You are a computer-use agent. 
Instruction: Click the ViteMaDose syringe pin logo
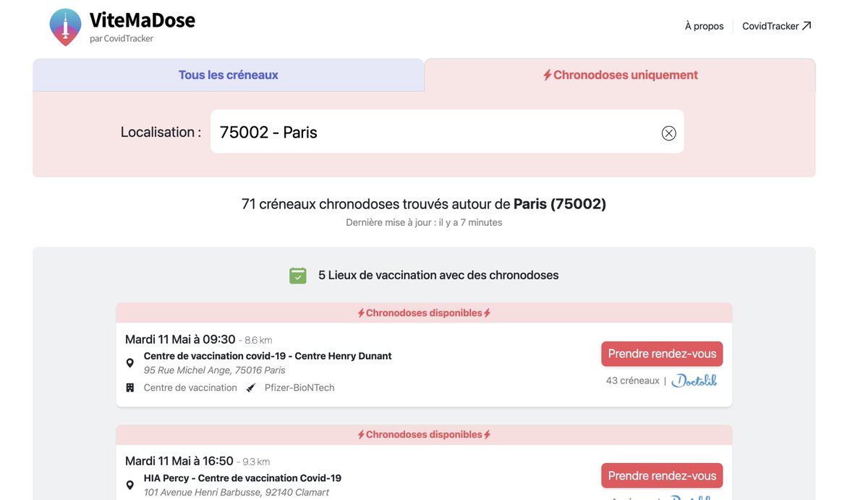65,27
